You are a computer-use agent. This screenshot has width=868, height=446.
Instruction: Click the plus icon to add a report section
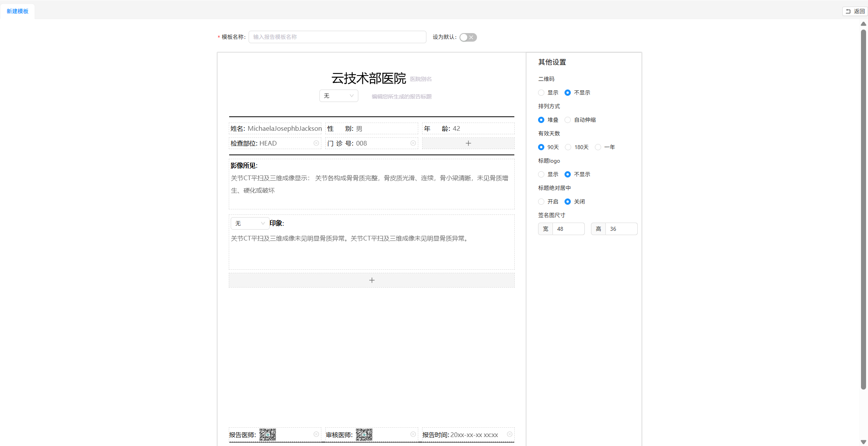(x=372, y=280)
